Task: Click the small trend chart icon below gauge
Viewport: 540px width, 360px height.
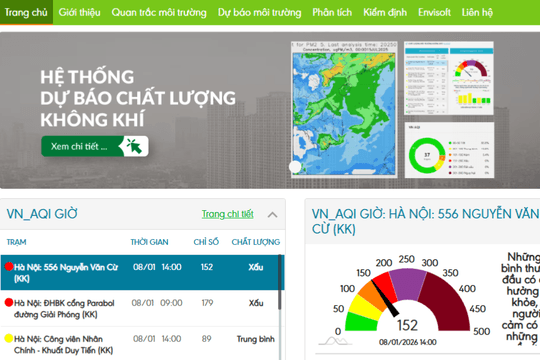Action: (x=335, y=341)
